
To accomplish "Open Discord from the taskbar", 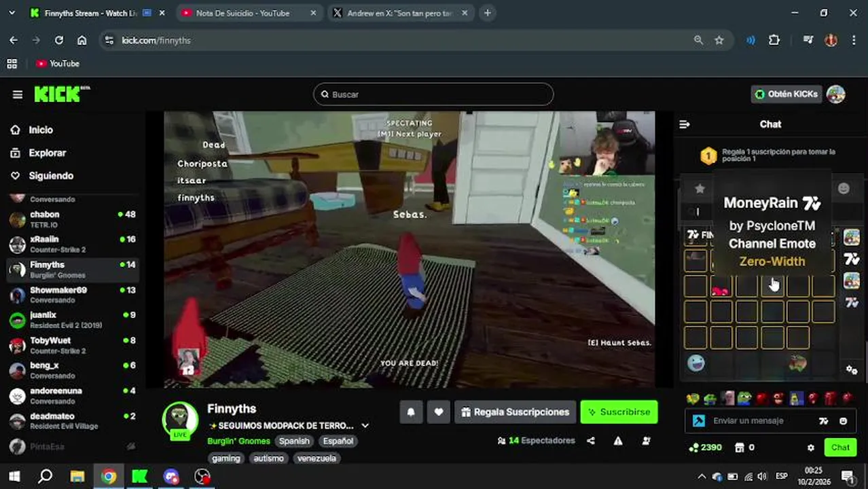I will coord(171,476).
